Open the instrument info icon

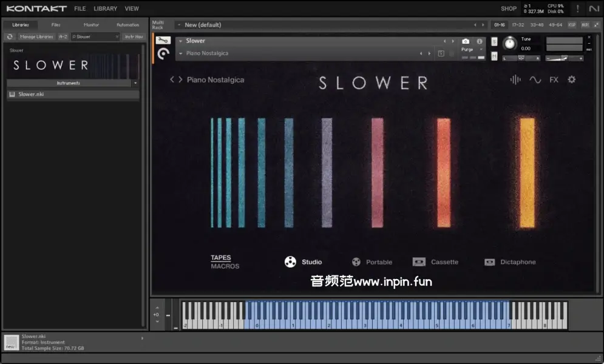pos(480,41)
